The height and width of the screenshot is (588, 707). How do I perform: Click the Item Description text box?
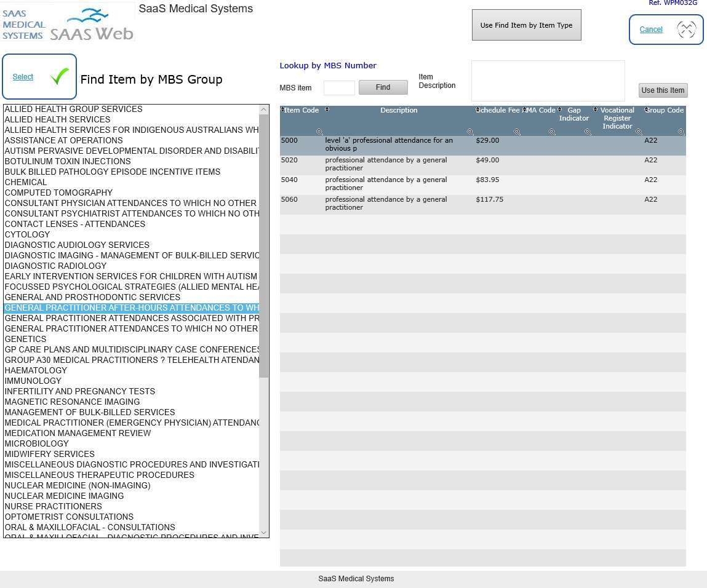[548, 81]
